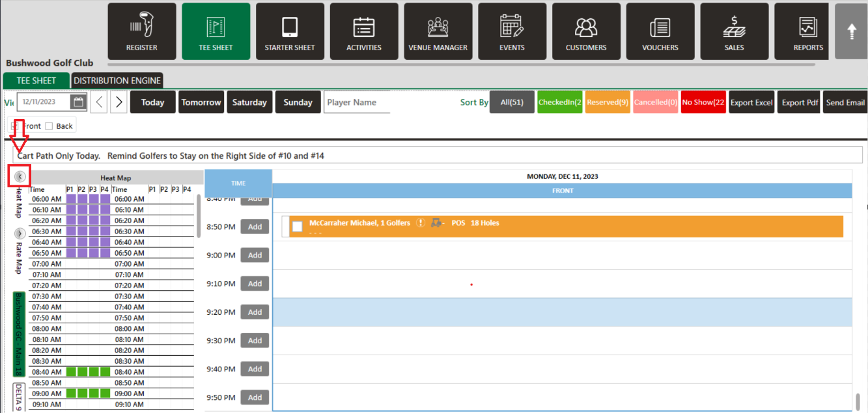This screenshot has height=413, width=868.
Task: Add a booking at 9:20 PM
Action: coord(255,312)
